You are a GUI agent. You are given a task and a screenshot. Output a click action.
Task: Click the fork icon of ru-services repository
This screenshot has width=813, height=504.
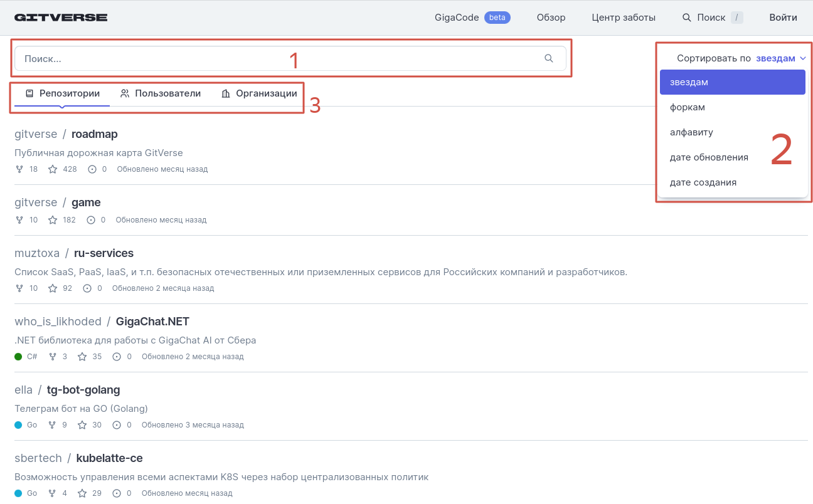(x=19, y=288)
